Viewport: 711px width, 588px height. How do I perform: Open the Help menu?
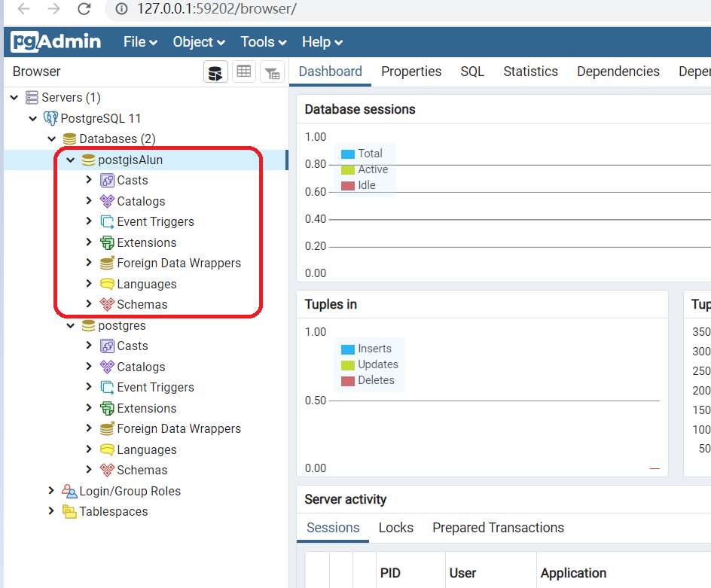pyautogui.click(x=322, y=42)
